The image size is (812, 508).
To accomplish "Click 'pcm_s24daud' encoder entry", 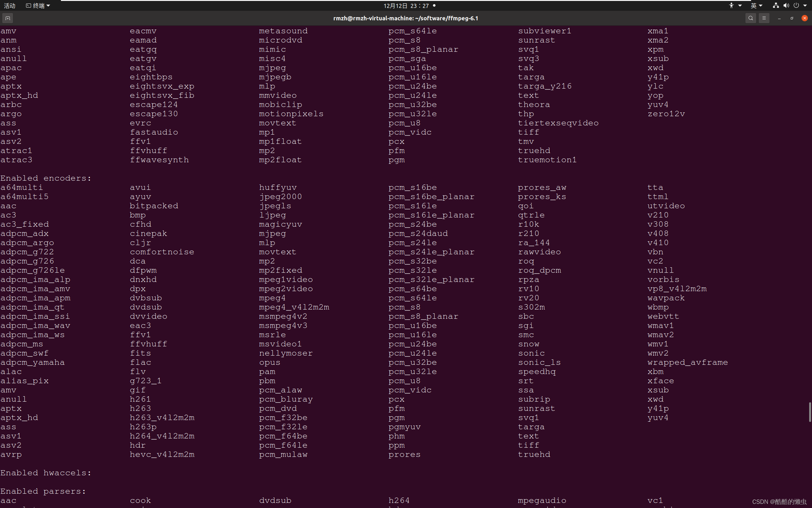I will pos(418,233).
